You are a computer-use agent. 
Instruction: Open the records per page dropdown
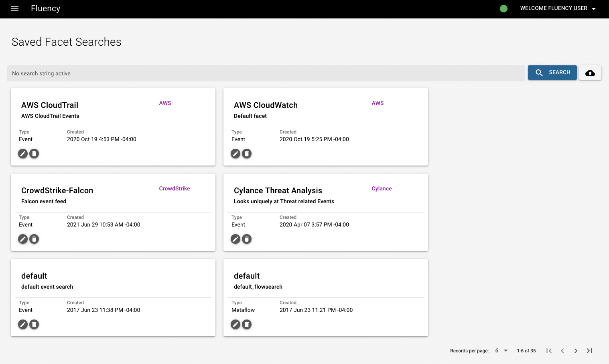(501, 351)
